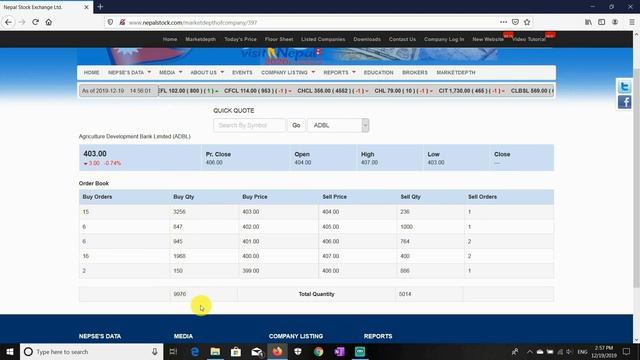This screenshot has height=360, width=640.
Task: Open the Listed Companies top link
Action: pyautogui.click(x=323, y=39)
